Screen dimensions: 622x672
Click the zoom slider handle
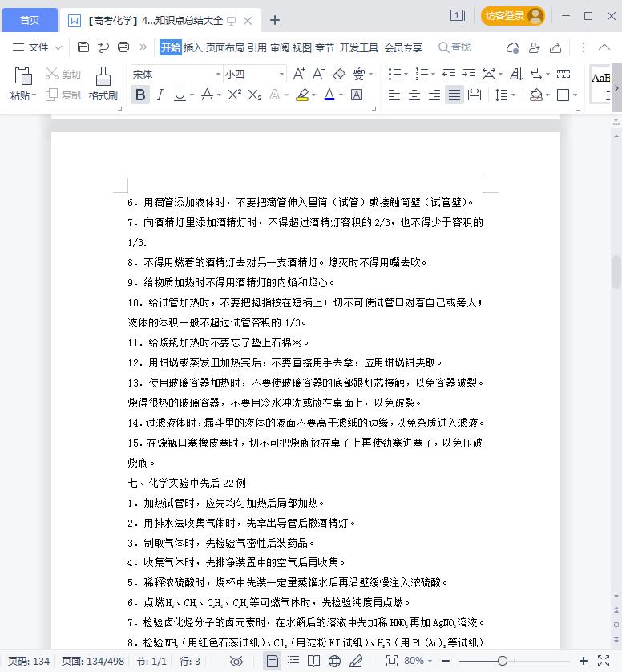point(503,661)
